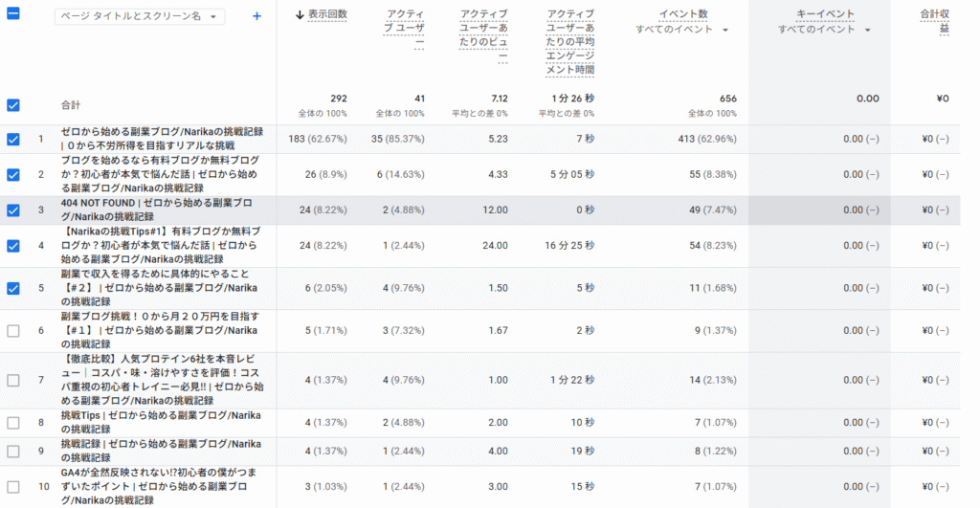Toggle the select-all checkbox in the header
This screenshot has height=508, width=980.
12,16
